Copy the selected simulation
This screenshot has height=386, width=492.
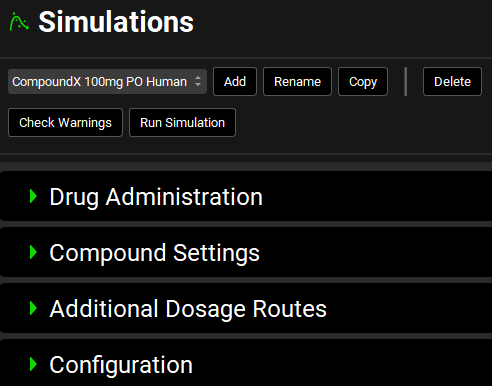pyautogui.click(x=363, y=82)
